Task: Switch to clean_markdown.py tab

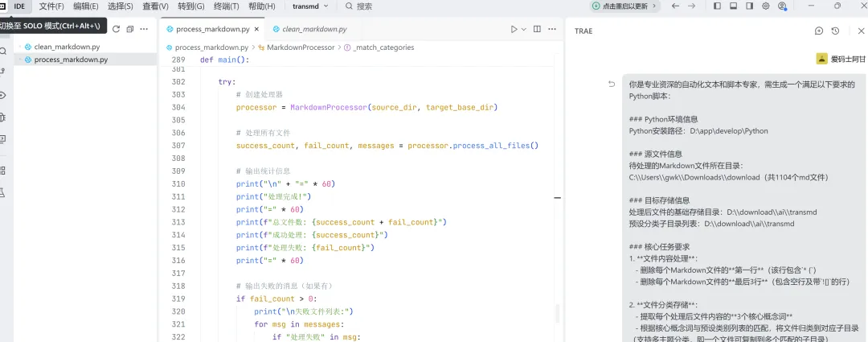Action: pos(314,30)
